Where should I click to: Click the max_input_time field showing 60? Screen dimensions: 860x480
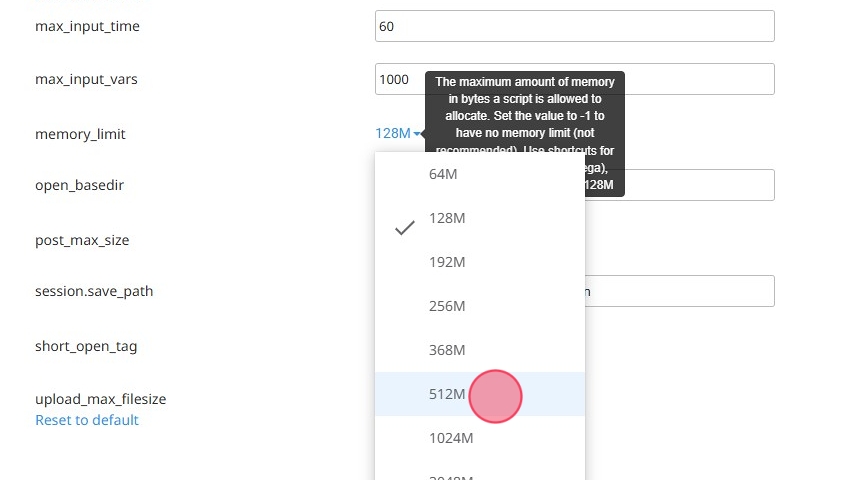(x=574, y=26)
